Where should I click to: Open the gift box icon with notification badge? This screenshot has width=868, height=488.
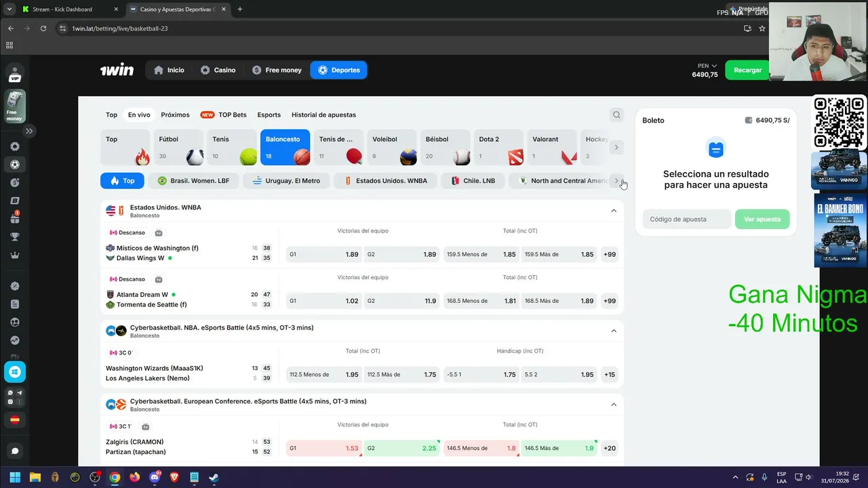point(15,218)
